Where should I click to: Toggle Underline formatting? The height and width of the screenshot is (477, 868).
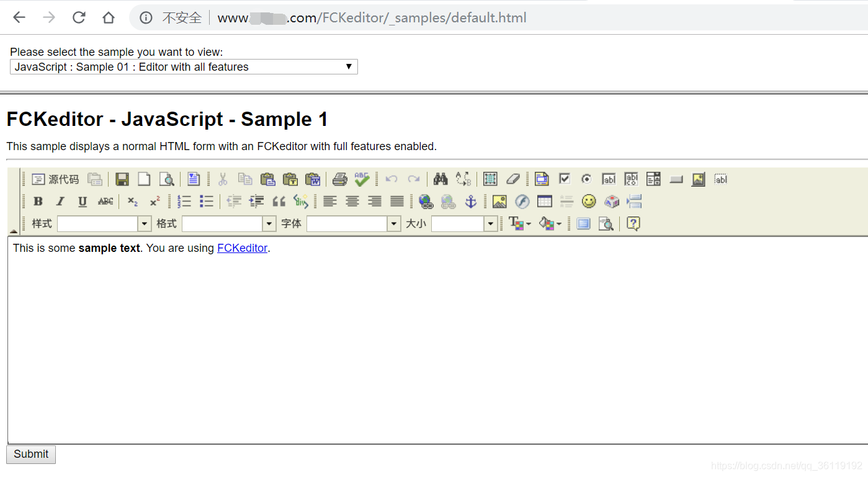point(83,201)
